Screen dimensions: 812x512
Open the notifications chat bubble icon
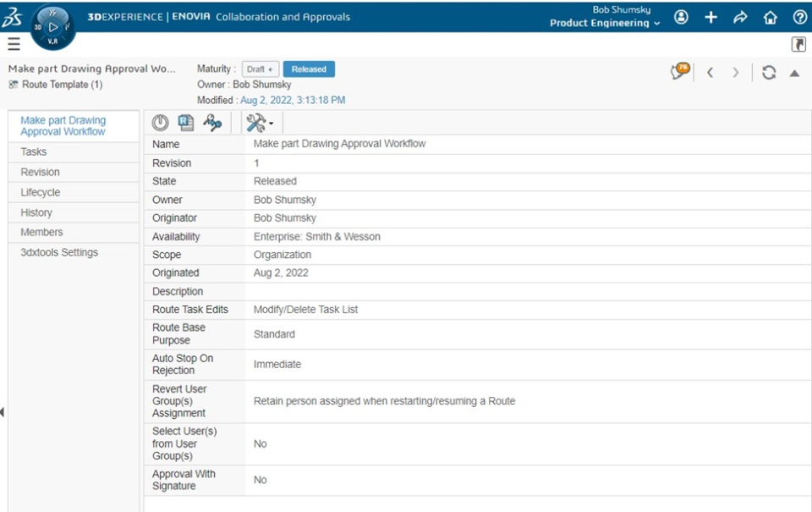coord(680,71)
